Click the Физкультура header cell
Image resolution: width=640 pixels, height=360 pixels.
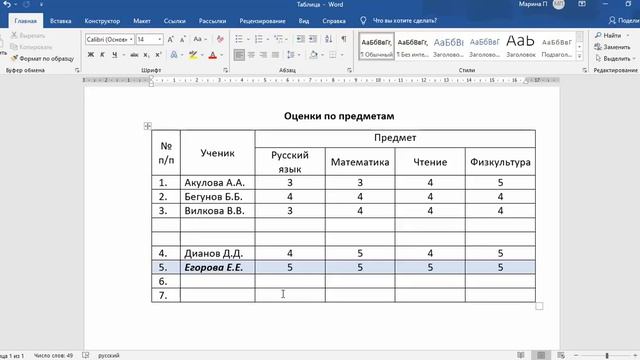(500, 162)
